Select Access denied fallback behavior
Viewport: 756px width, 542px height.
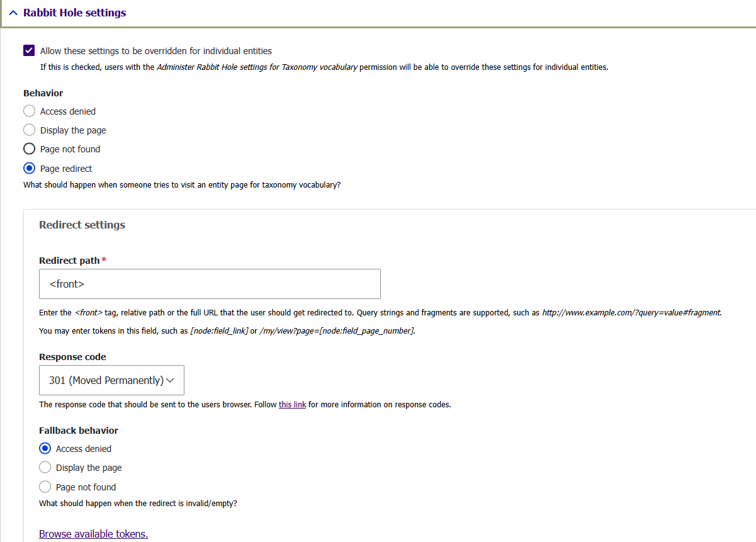click(45, 448)
